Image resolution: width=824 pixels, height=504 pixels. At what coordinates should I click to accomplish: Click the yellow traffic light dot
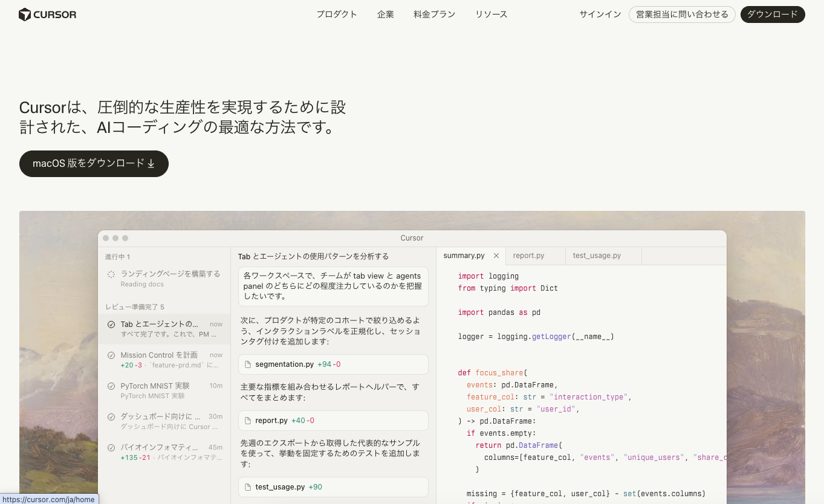115,237
